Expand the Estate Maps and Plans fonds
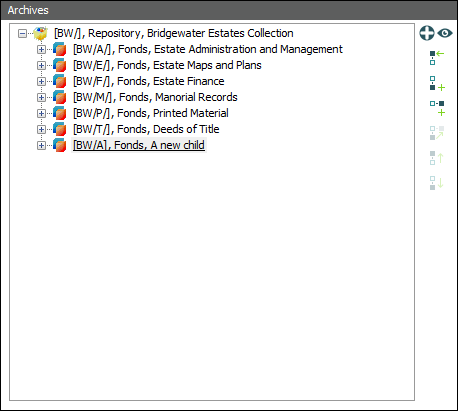 tap(41, 65)
